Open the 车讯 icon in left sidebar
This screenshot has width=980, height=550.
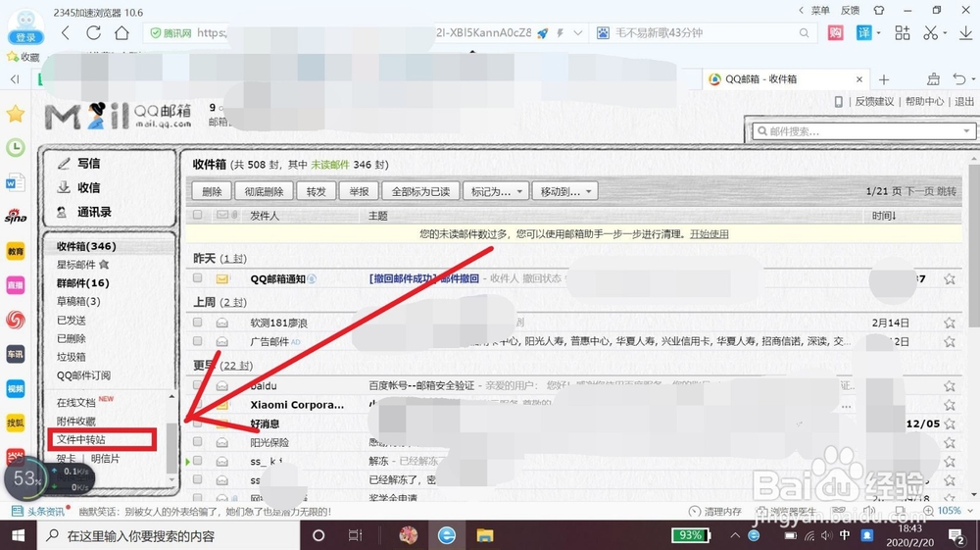tap(15, 354)
